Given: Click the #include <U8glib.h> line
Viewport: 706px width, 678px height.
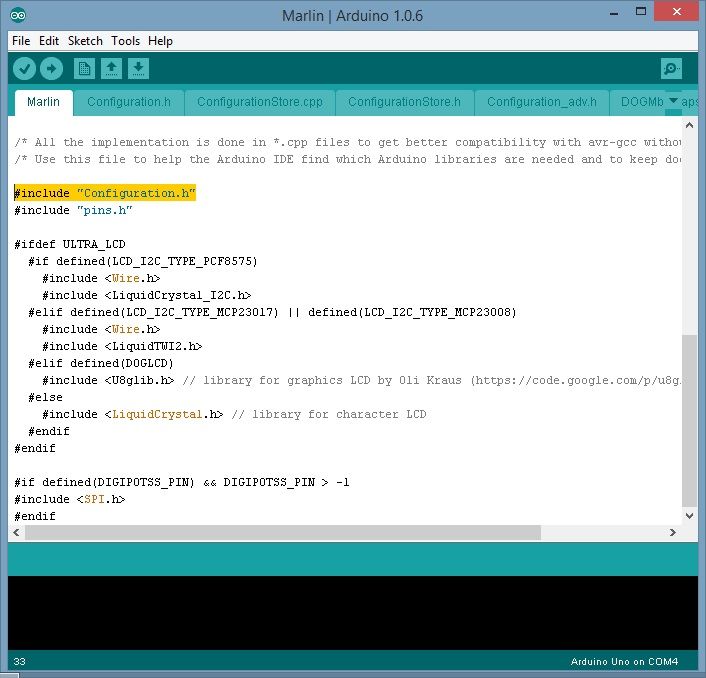Looking at the screenshot, I should click(361, 380).
